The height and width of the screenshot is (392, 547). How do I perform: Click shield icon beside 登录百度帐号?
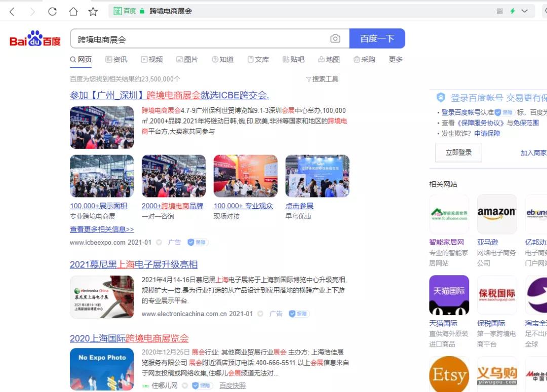point(441,97)
